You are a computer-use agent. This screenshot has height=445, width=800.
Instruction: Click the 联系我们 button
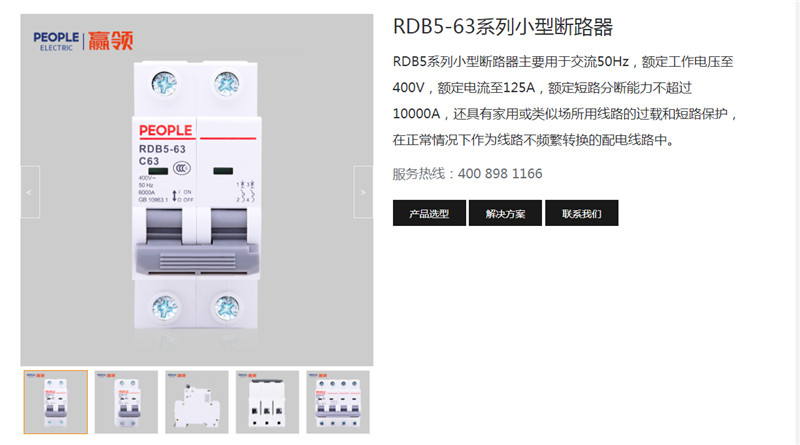click(582, 213)
